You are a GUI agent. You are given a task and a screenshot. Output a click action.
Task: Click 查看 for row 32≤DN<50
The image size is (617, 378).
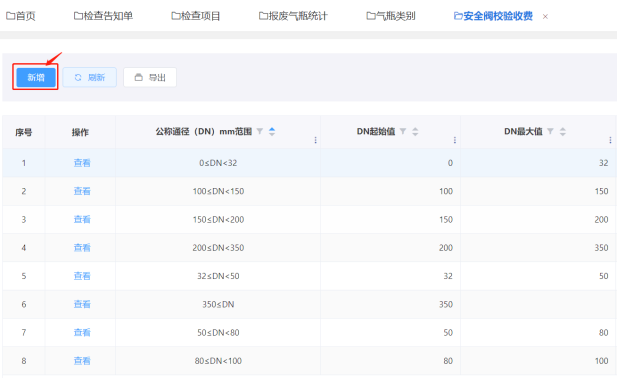pos(82,276)
